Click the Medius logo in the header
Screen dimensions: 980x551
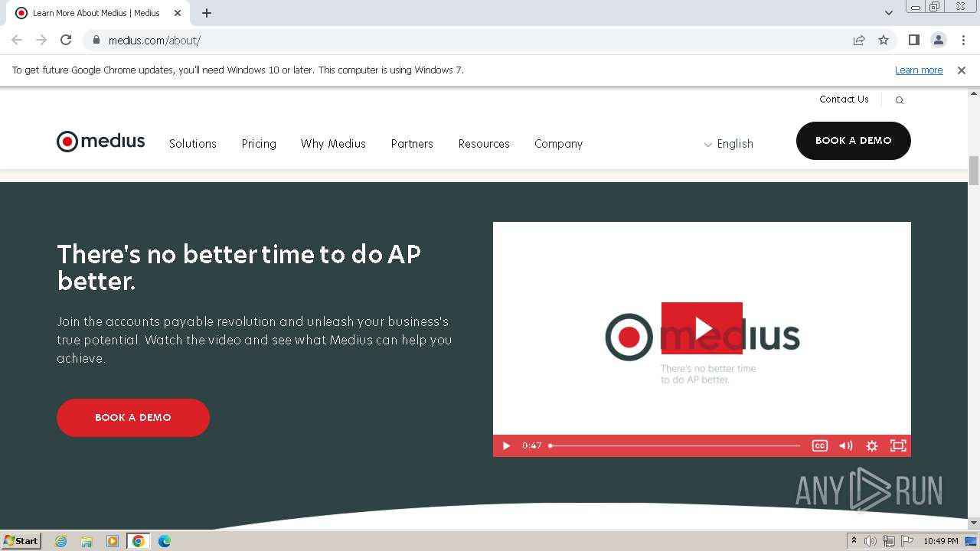(100, 142)
